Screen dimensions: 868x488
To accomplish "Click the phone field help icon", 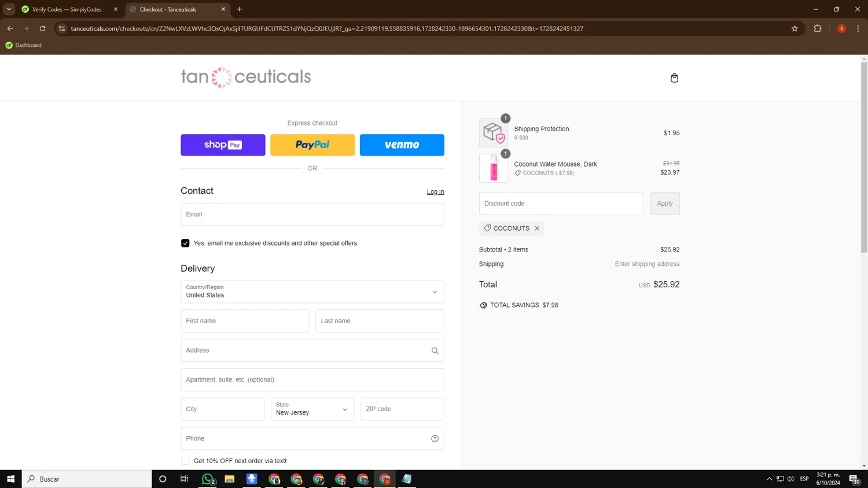I will coord(435,439).
